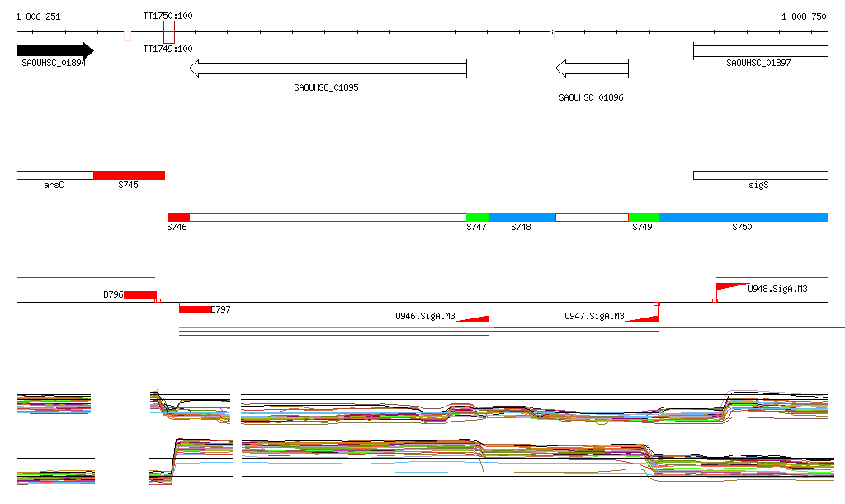Click the SAOUHSC_01897 label
The width and height of the screenshot is (845, 504).
coord(758,63)
